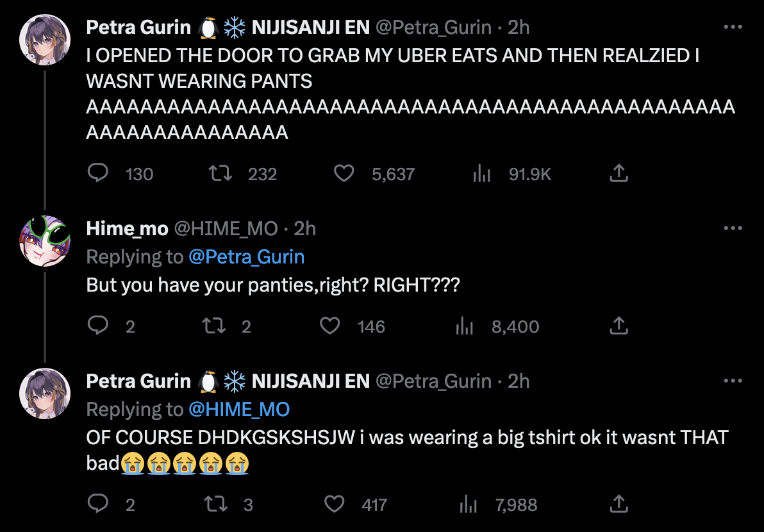The width and height of the screenshot is (764, 532).
Task: Open Hime_mo display name profile
Action: (128, 229)
